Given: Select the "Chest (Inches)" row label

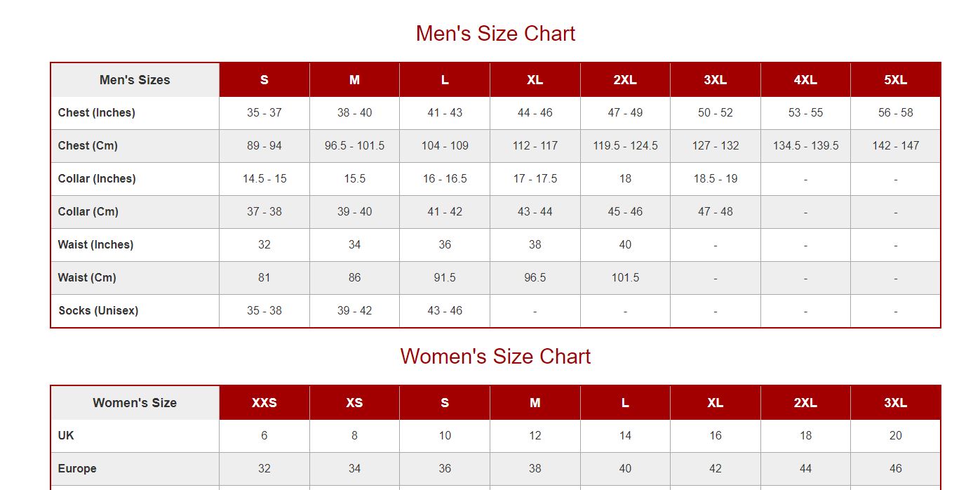Looking at the screenshot, I should pyautogui.click(x=97, y=113).
